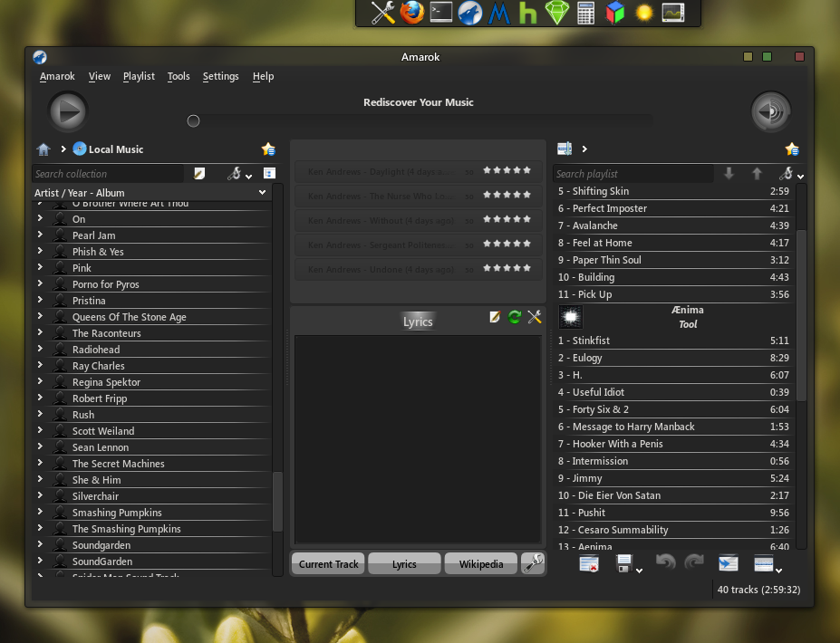Select track 11 - Pushit
Viewport: 840px width, 643px height.
[673, 513]
